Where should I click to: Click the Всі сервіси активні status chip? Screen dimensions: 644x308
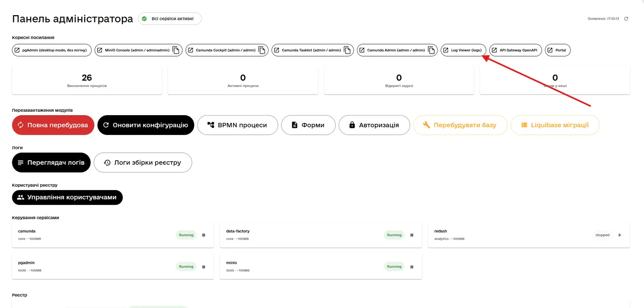[x=170, y=19]
